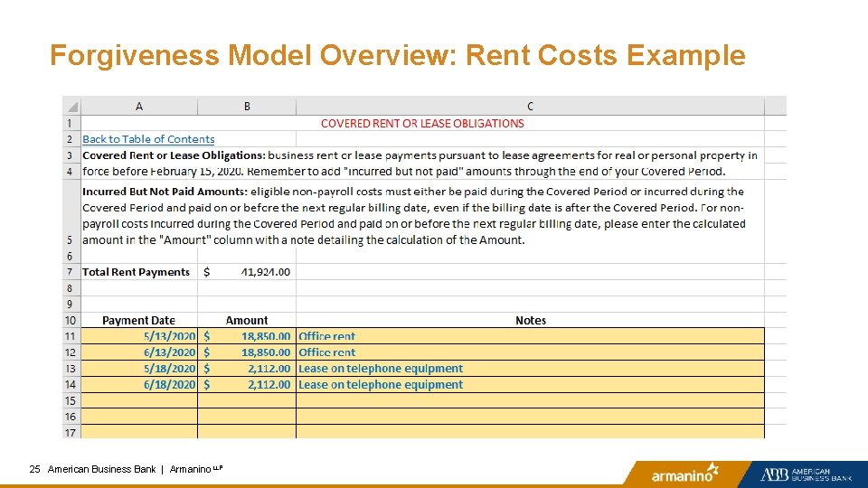Click the Total Rent Payments label cell
Image resolution: width=868 pixels, height=488 pixels.
(x=139, y=272)
